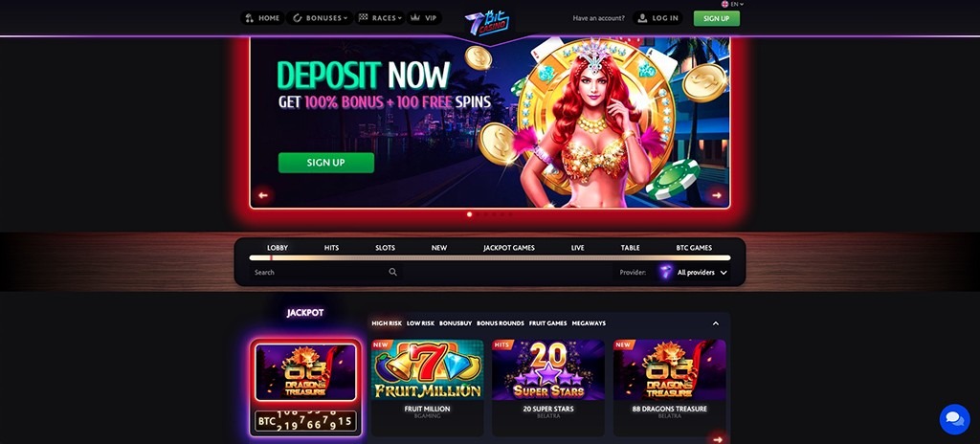980x444 pixels.
Task: Expand the Bonuses dropdown menu
Action: click(x=320, y=18)
